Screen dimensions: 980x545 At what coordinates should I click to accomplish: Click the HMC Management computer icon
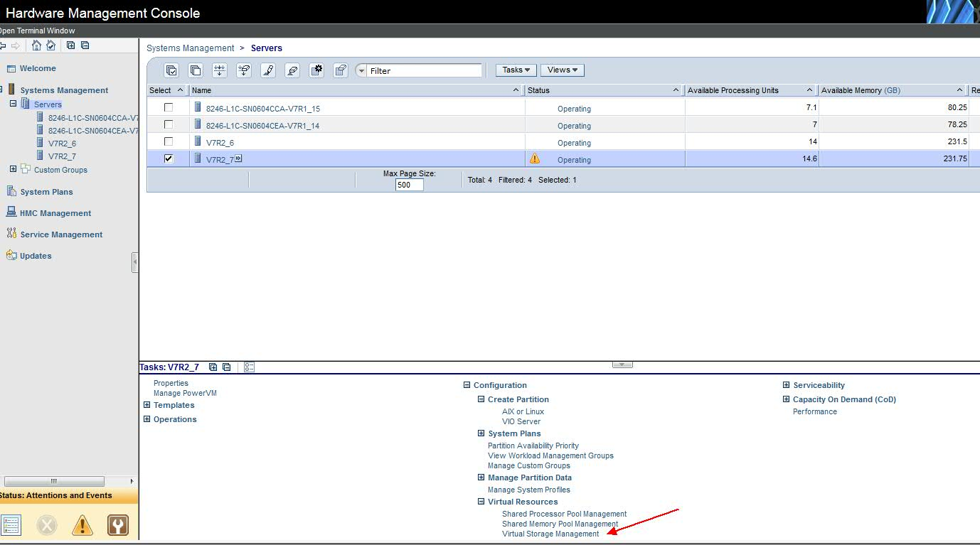click(11, 212)
